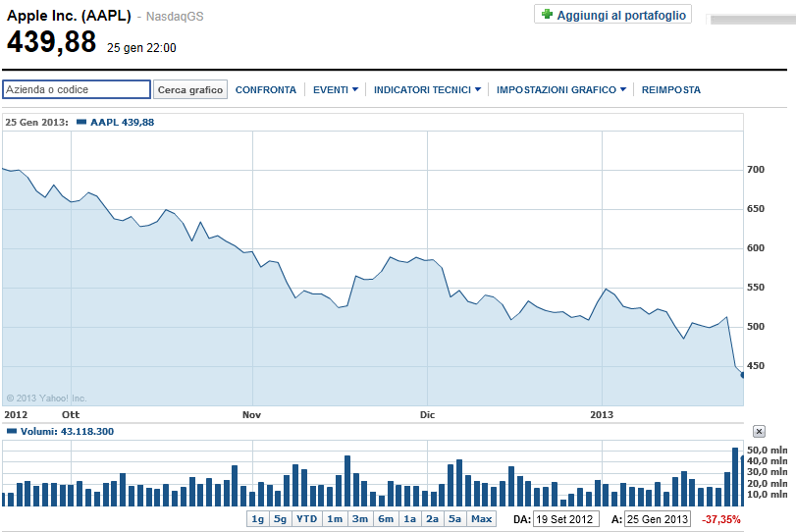Expand the INDICATORI TECNICI dropdown
The height and width of the screenshot is (532, 796).
(x=427, y=89)
